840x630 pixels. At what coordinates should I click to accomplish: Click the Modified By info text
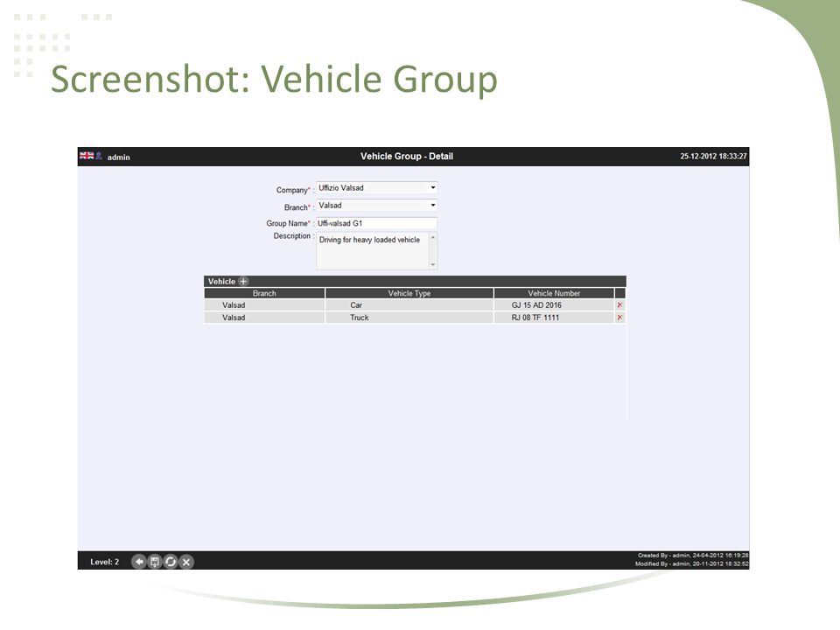pyautogui.click(x=691, y=563)
